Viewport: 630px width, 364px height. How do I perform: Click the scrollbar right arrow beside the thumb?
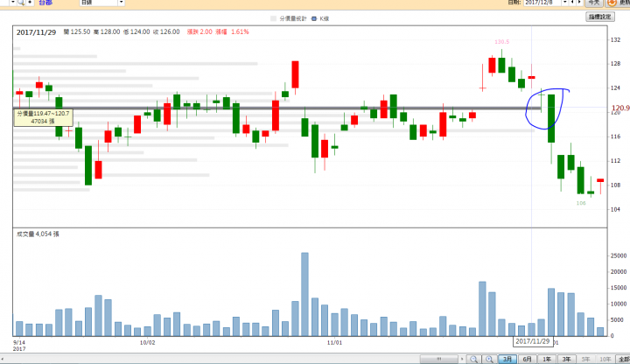[x=462, y=359]
